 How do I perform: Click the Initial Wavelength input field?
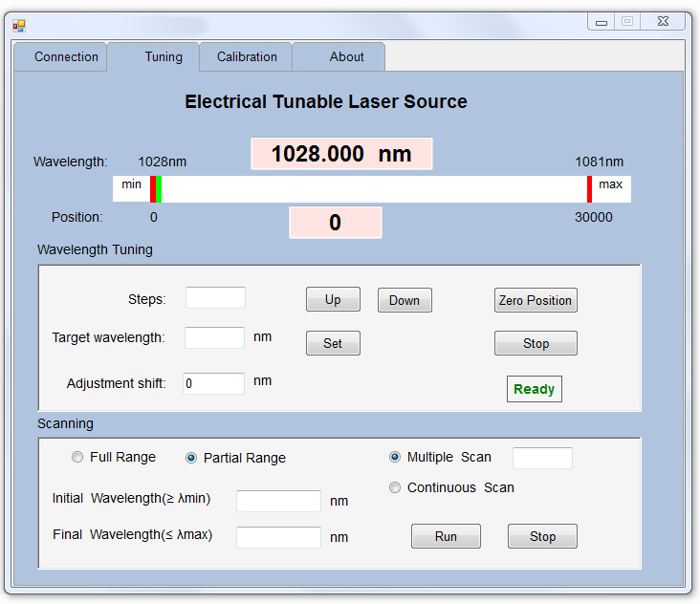pyautogui.click(x=278, y=501)
